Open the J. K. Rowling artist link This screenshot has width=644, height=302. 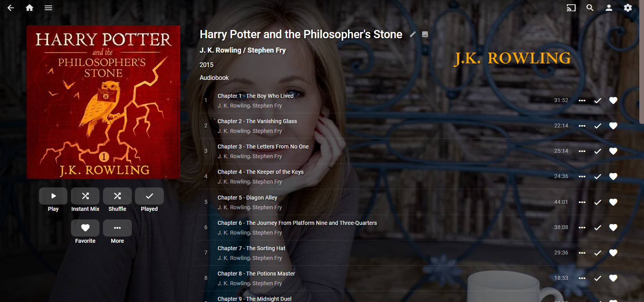(x=220, y=50)
